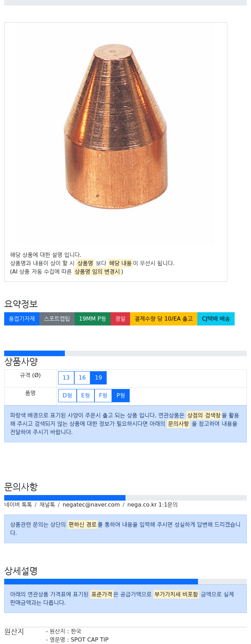Screen dimensions: 251x644
Task: Choose the E형 product type
Action: (x=85, y=395)
